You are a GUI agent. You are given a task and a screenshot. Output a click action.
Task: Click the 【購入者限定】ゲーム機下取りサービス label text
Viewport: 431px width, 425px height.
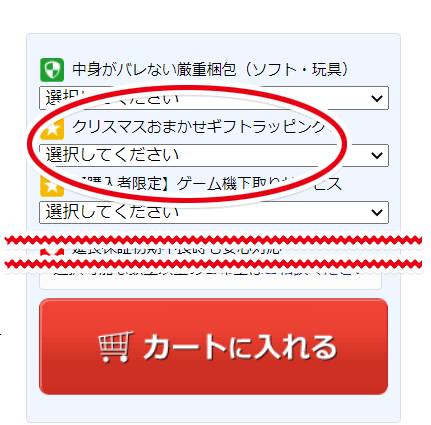207,184
